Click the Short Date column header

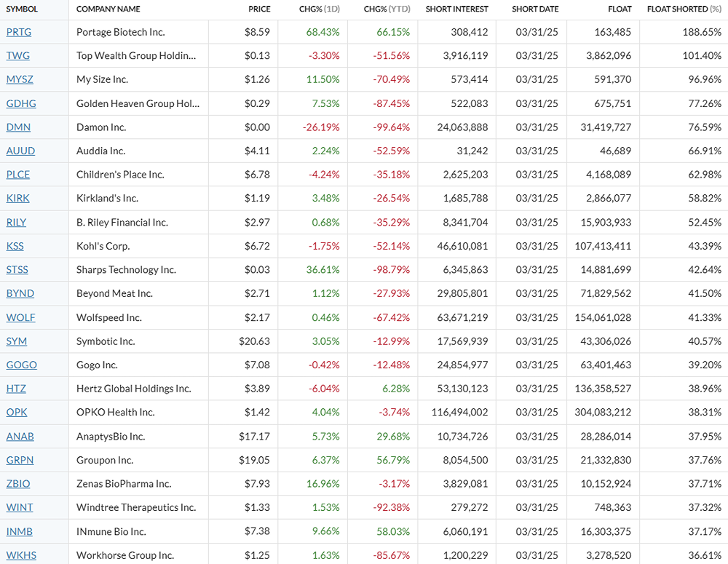(535, 9)
